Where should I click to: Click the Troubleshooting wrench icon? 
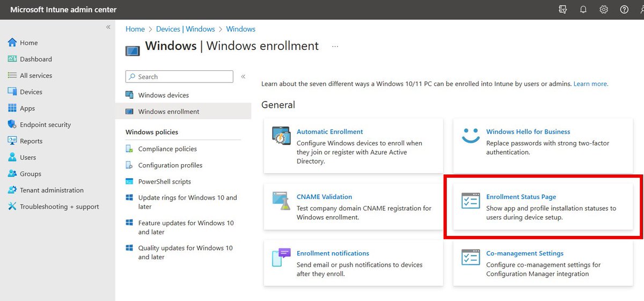(x=12, y=207)
